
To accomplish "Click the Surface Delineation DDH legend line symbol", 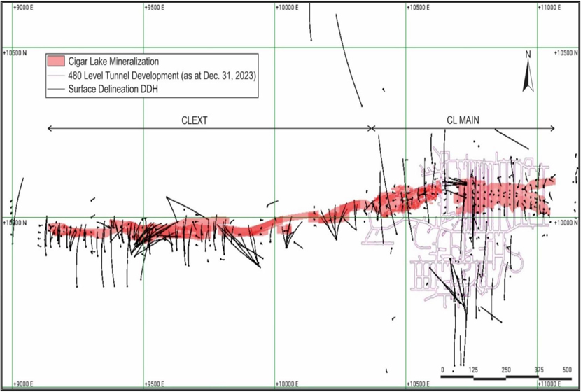I will (x=56, y=90).
